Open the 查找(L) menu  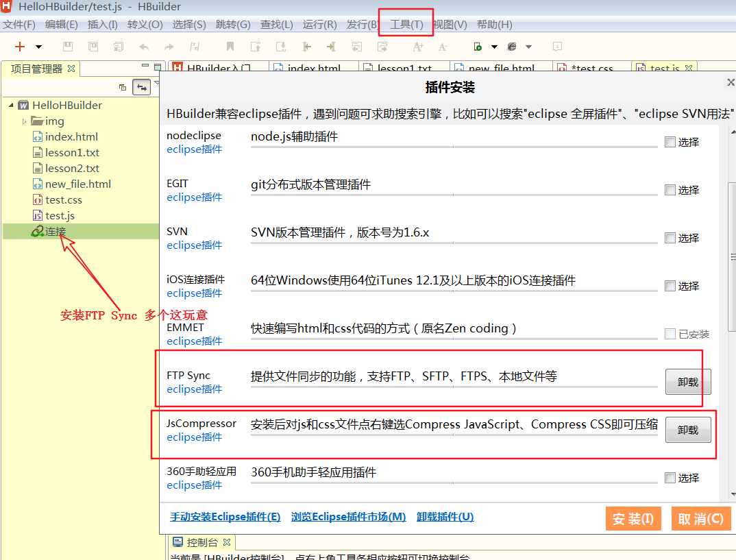tap(276, 25)
